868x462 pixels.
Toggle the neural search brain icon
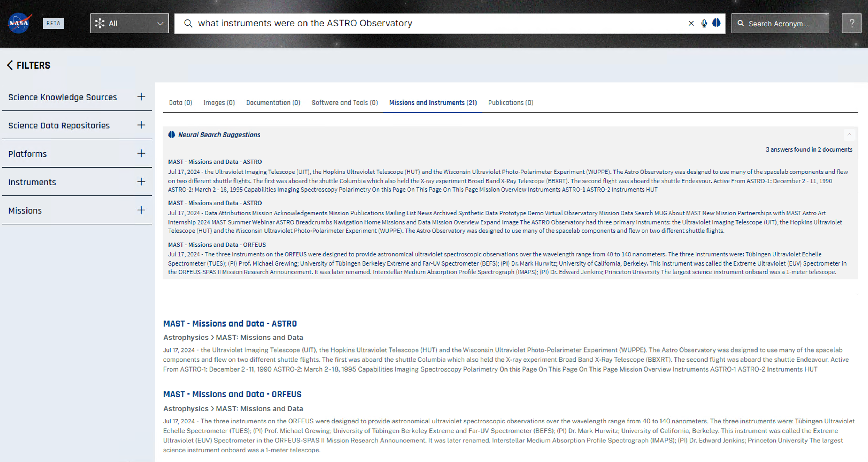(x=716, y=23)
